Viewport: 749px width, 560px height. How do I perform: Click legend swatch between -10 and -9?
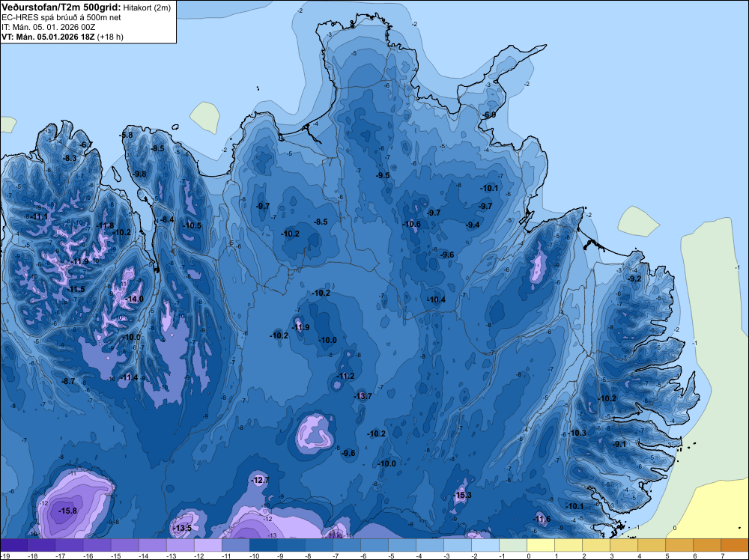click(264, 545)
